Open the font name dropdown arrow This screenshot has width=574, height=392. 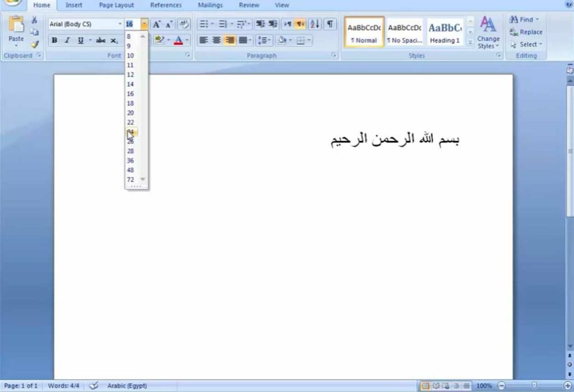coord(120,24)
